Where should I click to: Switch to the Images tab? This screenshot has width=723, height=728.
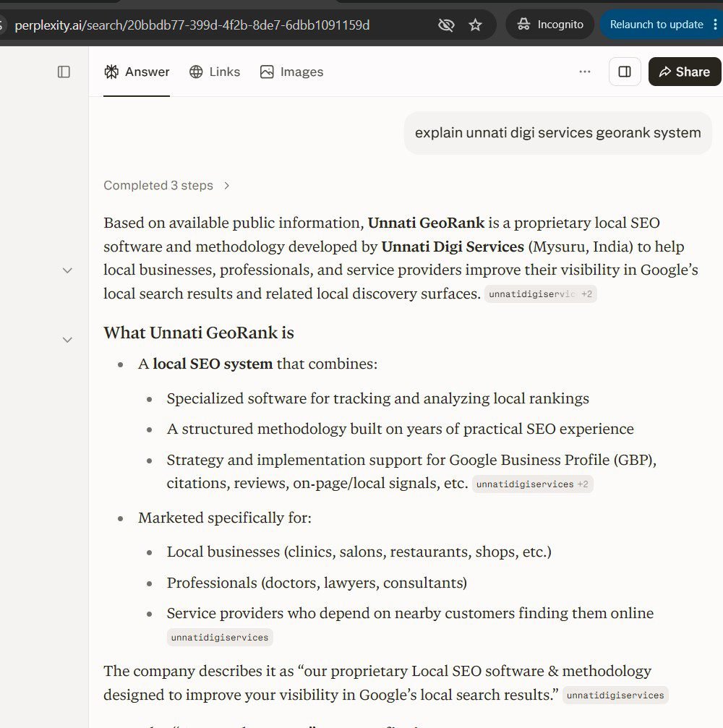click(x=291, y=72)
